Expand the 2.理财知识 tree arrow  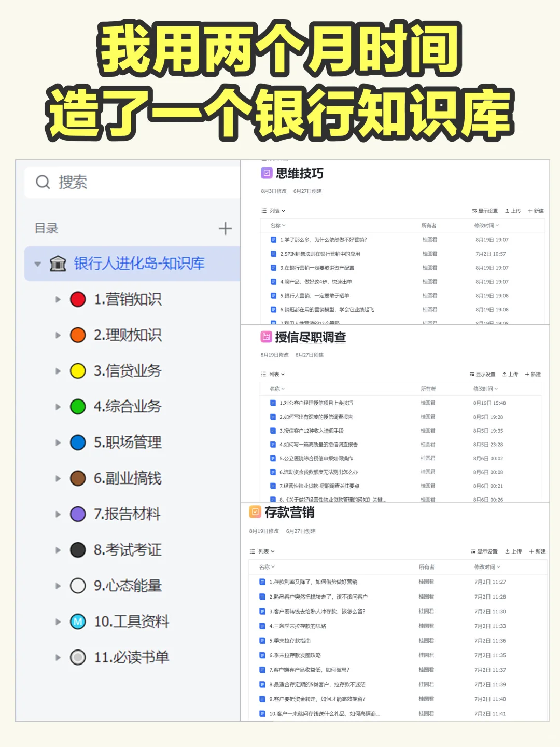[58, 335]
